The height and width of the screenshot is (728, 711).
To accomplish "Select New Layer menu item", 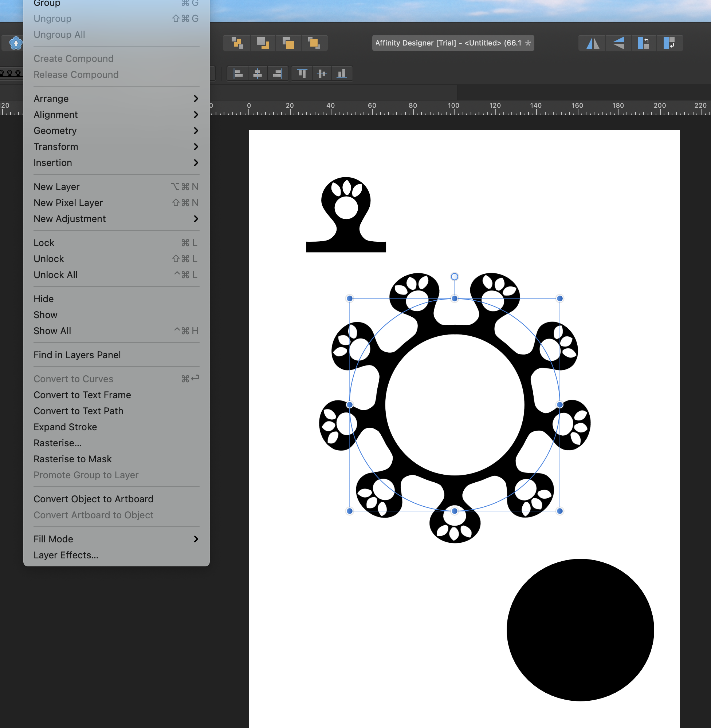I will (x=116, y=187).
